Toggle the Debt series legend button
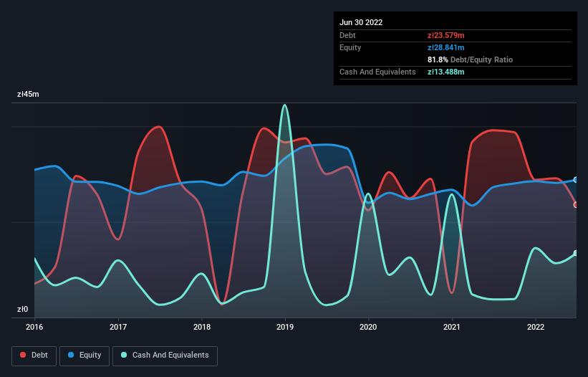The width and height of the screenshot is (588, 377). click(x=34, y=355)
